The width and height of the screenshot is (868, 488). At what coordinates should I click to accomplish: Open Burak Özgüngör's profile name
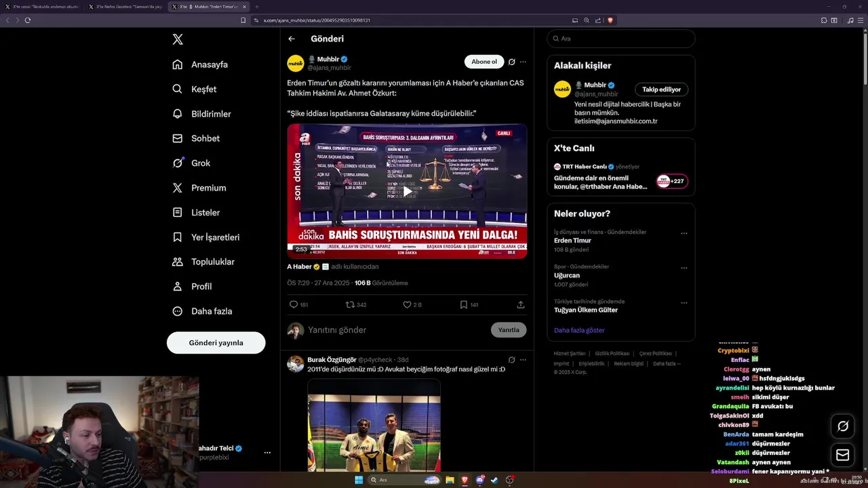tap(332, 359)
